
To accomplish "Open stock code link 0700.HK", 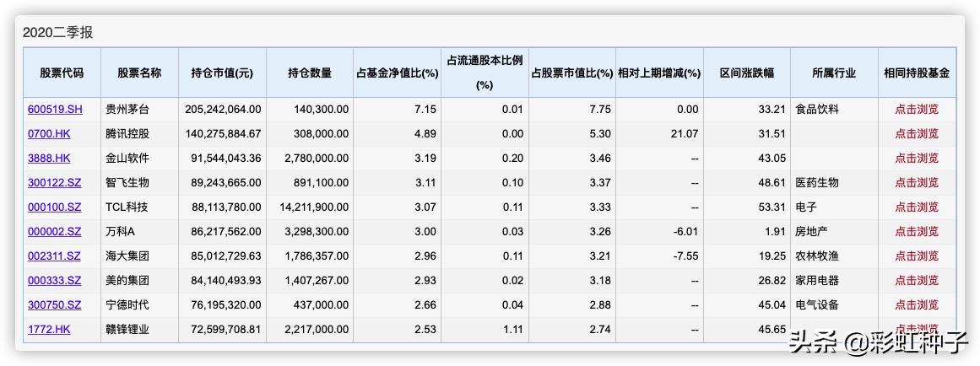I will [50, 133].
